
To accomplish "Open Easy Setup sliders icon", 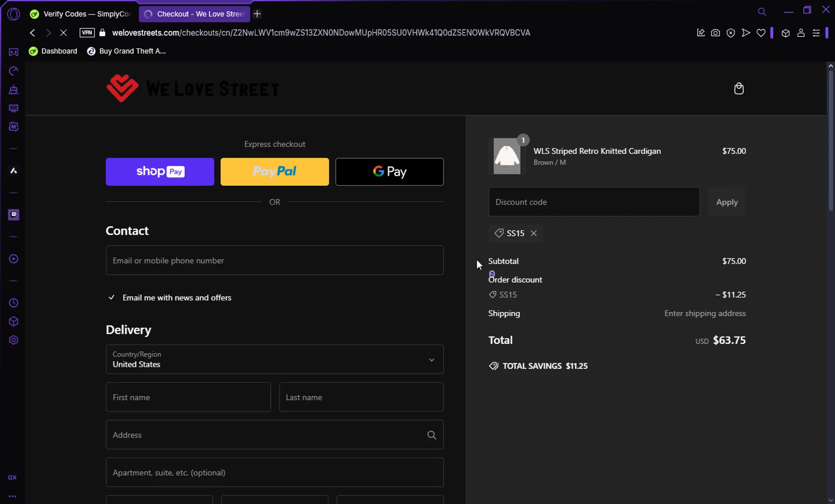I will tap(816, 33).
